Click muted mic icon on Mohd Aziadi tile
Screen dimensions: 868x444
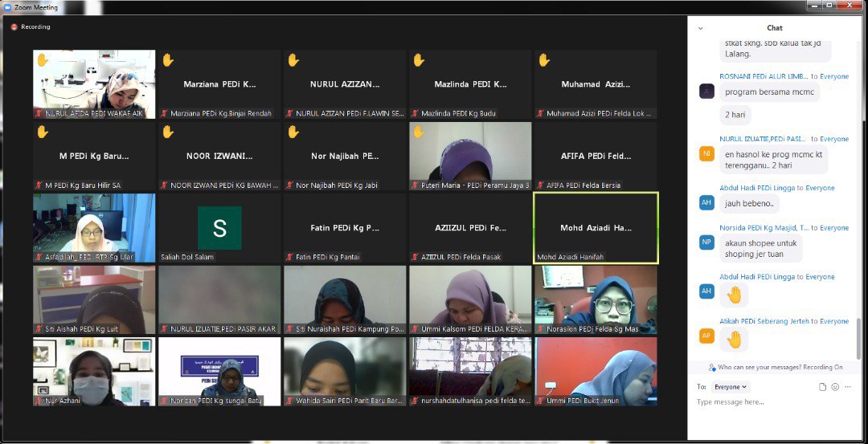coord(540,258)
